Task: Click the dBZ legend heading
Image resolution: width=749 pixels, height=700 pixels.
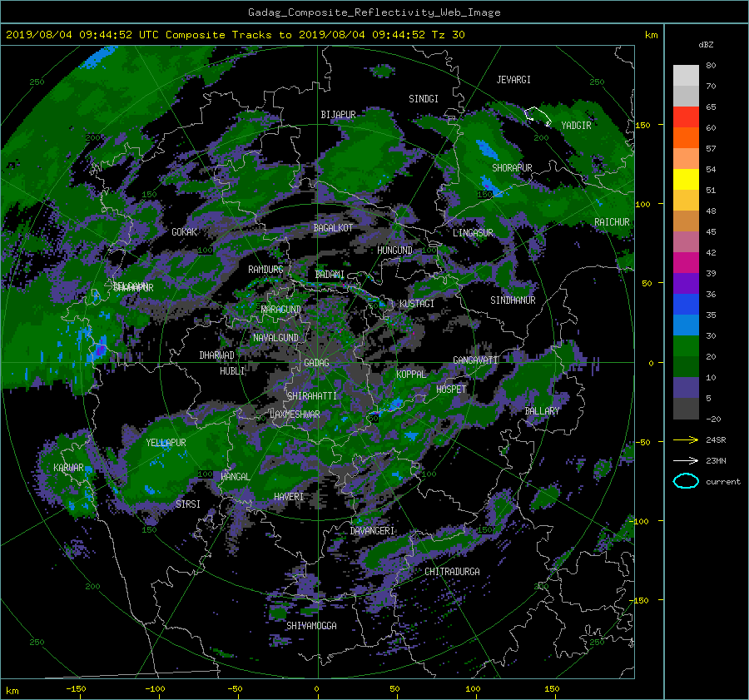Action: tap(706, 45)
